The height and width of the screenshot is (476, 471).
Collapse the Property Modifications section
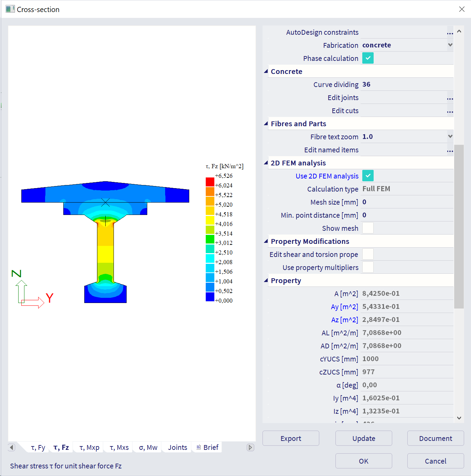266,241
